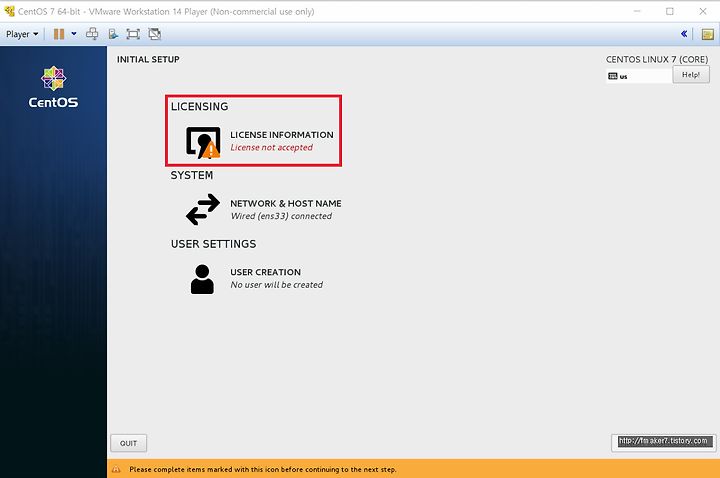Click 'Wired (ens33) connected' status text
This screenshot has width=720, height=478.
tap(281, 216)
